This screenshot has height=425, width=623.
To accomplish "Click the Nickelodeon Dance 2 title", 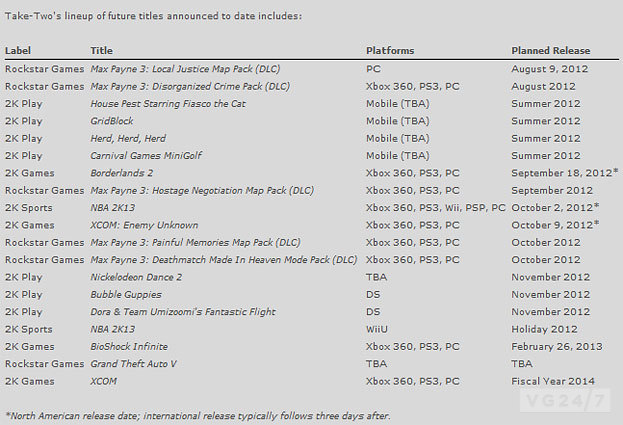I will coord(136,277).
